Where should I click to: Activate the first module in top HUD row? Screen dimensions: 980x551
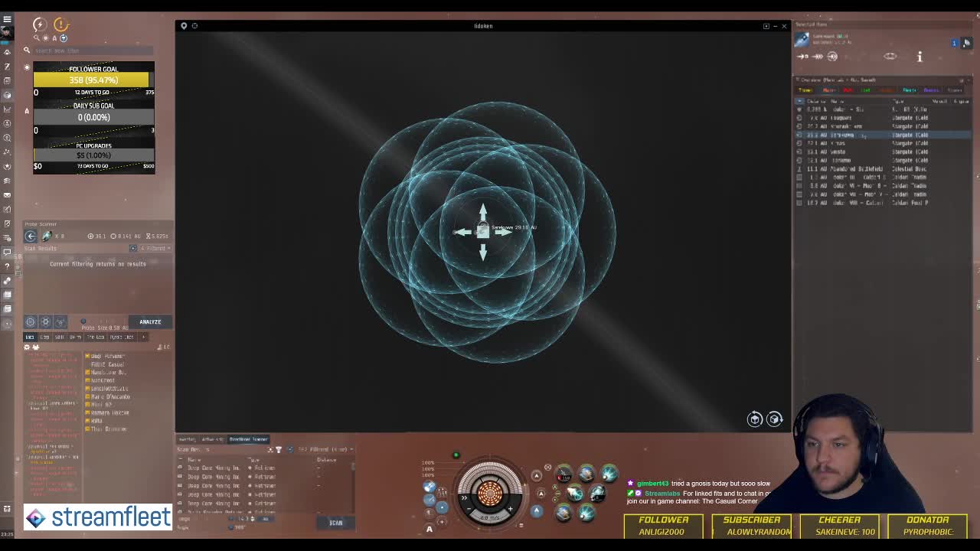[563, 474]
